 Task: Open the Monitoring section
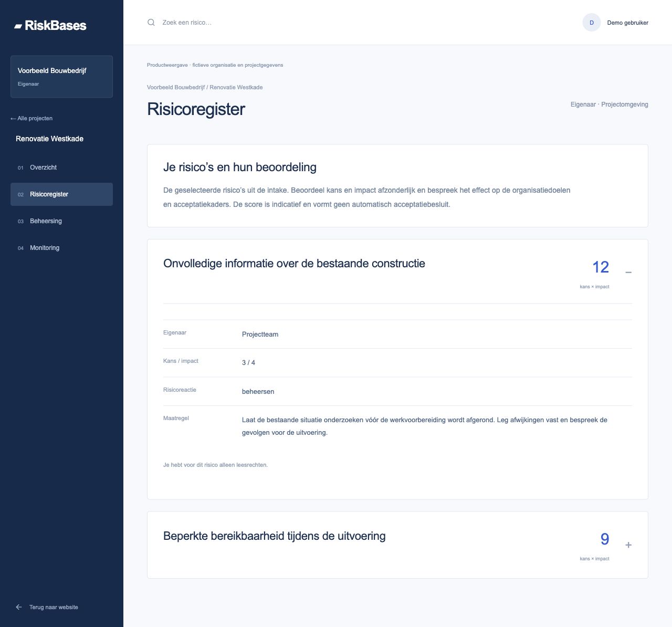(x=61, y=248)
